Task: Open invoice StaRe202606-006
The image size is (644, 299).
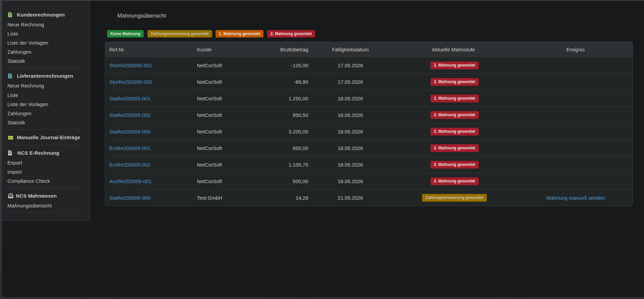Action: [x=130, y=198]
